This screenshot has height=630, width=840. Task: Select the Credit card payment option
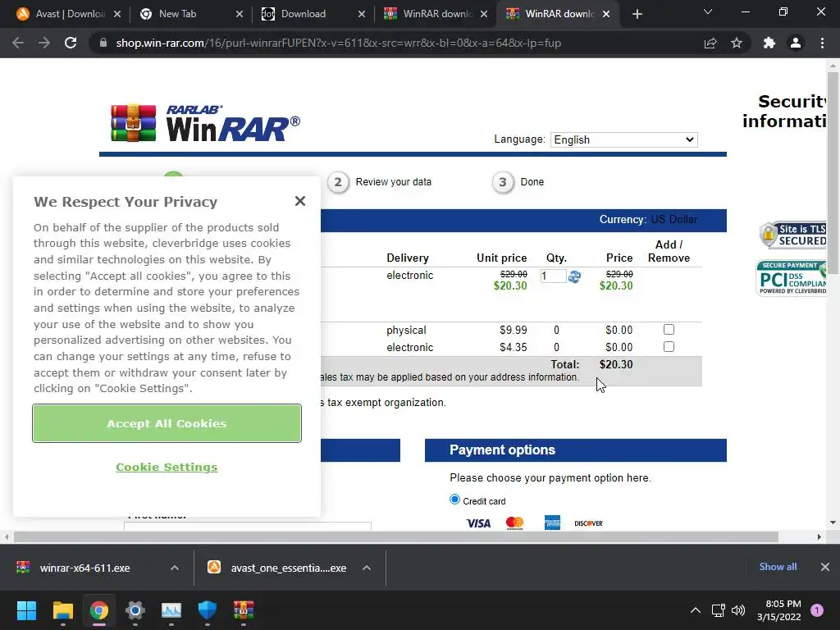[x=454, y=500]
